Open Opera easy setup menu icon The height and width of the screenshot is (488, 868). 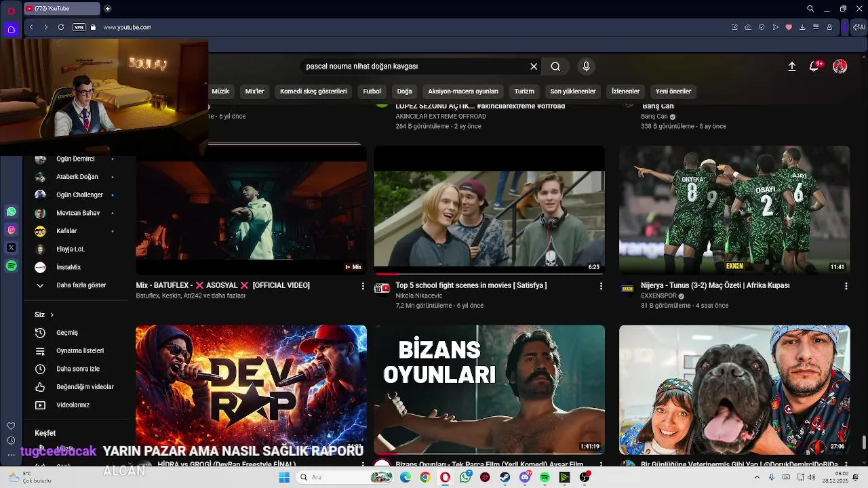[x=816, y=27]
